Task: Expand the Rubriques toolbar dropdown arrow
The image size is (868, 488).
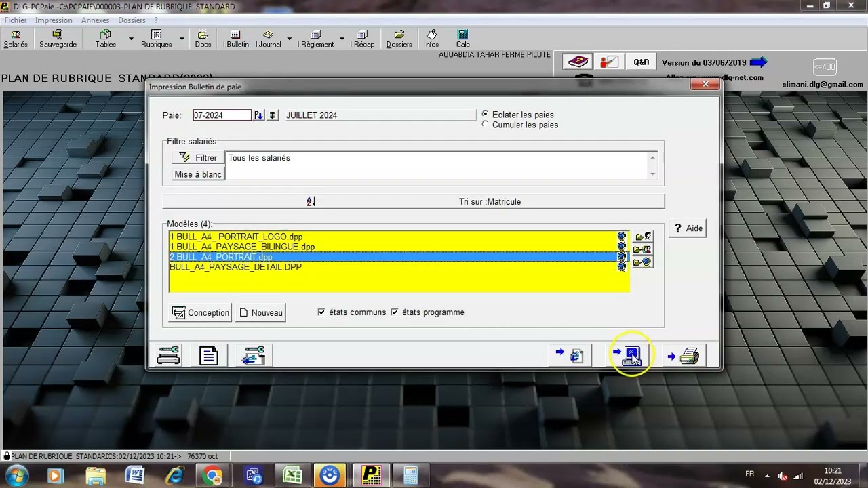Action: point(182,39)
